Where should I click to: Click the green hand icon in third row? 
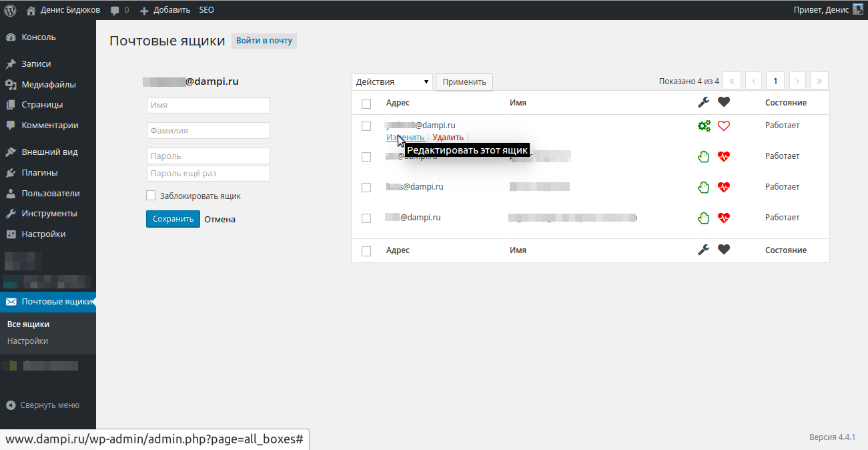(704, 187)
